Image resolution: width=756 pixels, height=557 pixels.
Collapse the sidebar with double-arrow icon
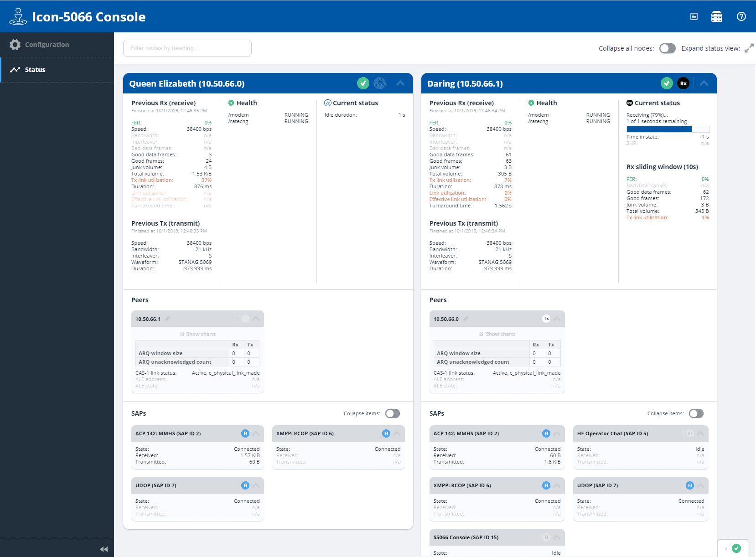tap(104, 549)
